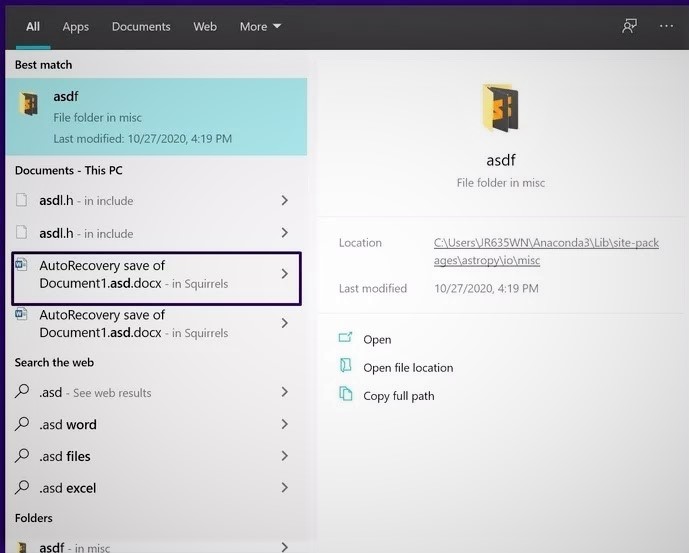The height and width of the screenshot is (553, 689).
Task: Expand the More filter dropdown
Action: [260, 26]
